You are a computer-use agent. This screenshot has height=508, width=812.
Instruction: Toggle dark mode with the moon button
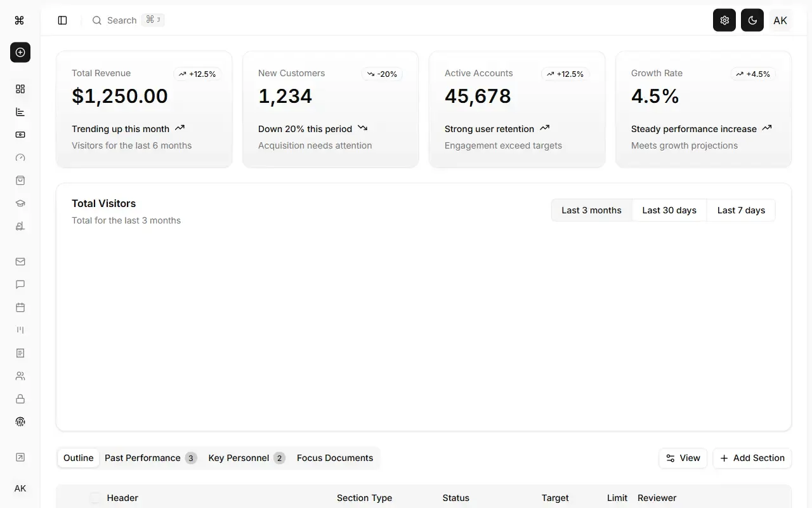click(752, 20)
